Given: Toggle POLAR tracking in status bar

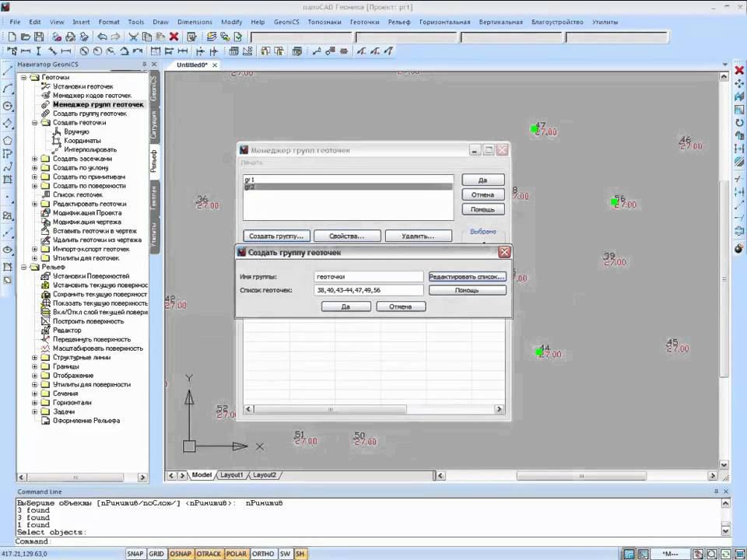Looking at the screenshot, I should [237, 554].
